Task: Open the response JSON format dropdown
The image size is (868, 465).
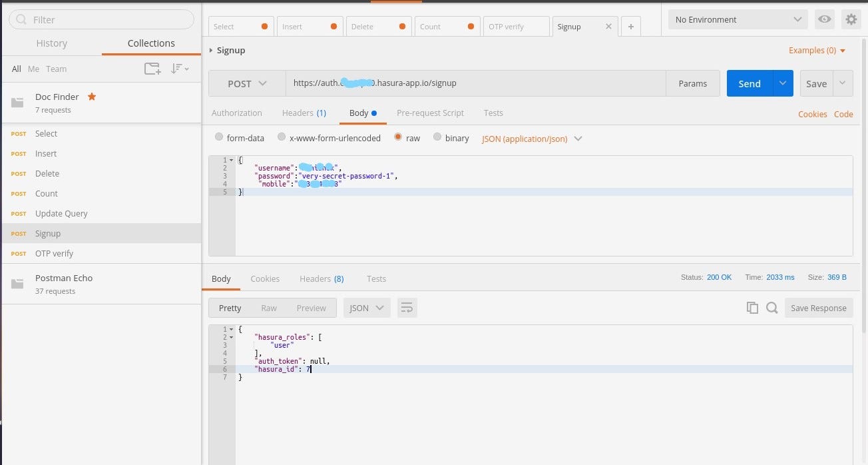Action: (367, 308)
